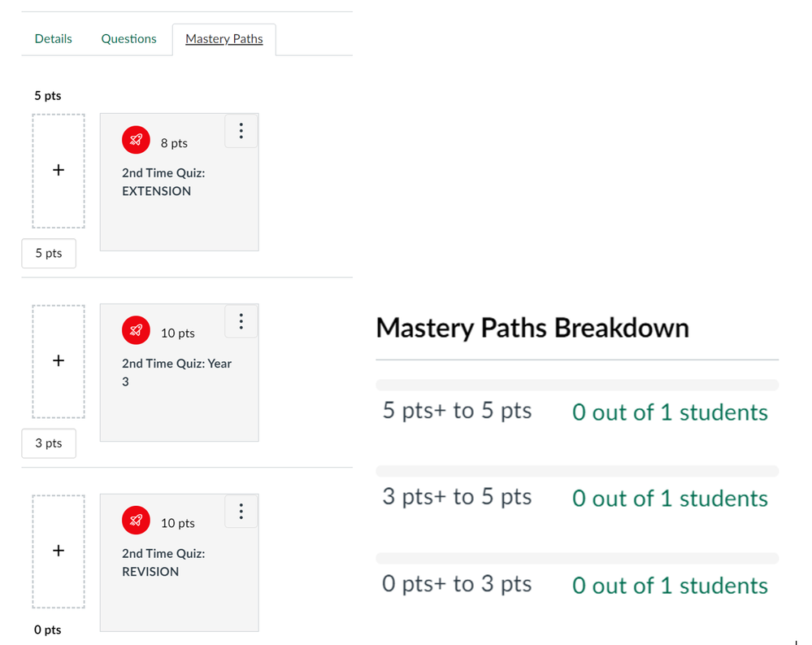Open options menu for EXTENSION quiz card
The width and height of the screenshot is (812, 645).
click(x=241, y=131)
